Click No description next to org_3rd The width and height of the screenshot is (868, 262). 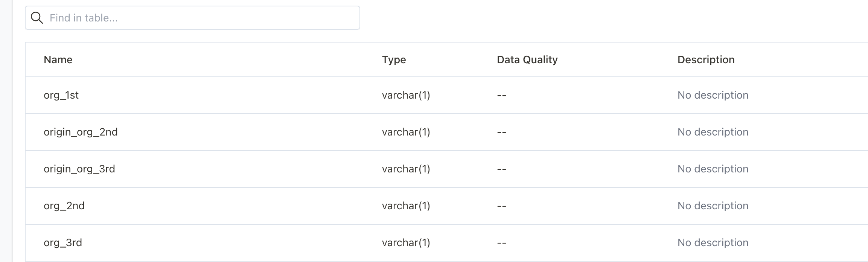(x=713, y=242)
